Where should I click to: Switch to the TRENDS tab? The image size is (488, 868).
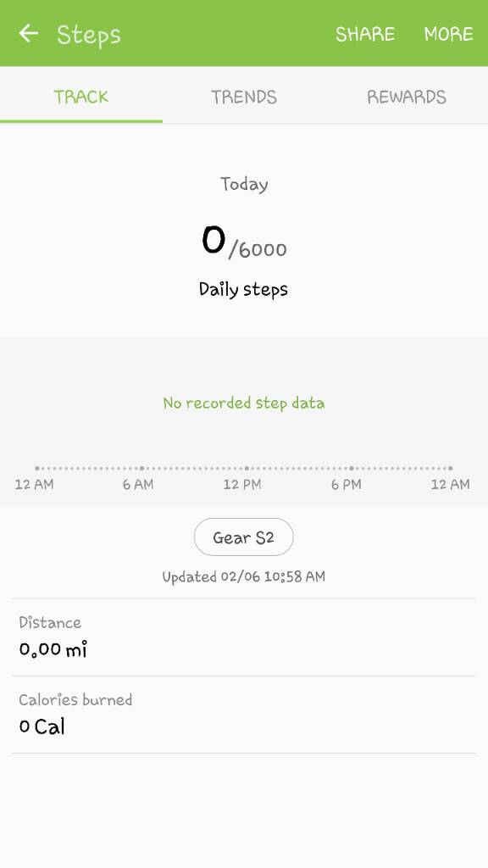pyautogui.click(x=244, y=97)
